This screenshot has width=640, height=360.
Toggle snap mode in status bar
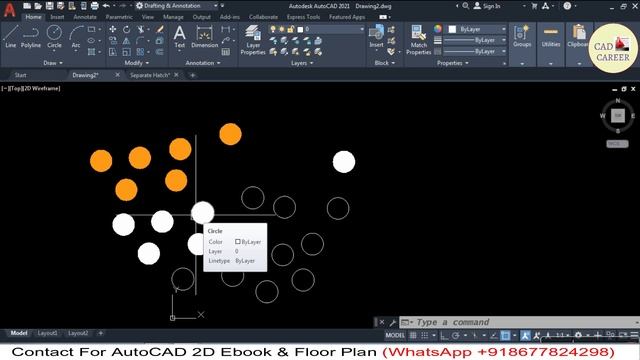pyautogui.click(x=424, y=336)
